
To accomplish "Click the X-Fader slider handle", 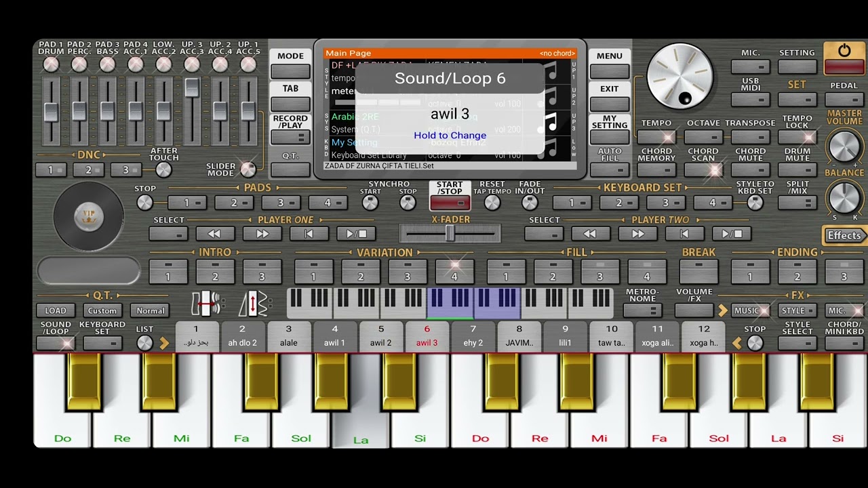I will point(450,233).
